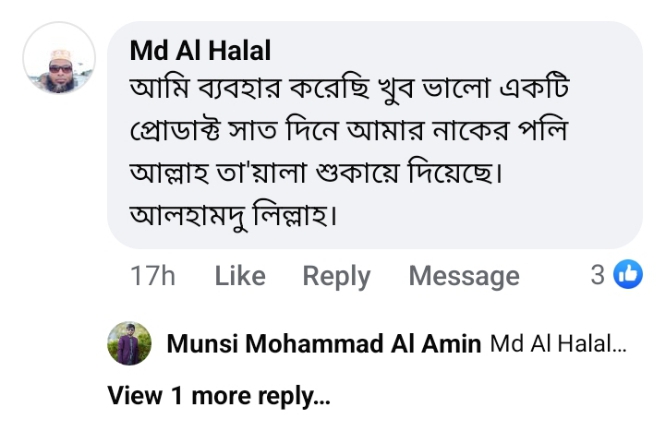Click the 17h comment timestamp

pyautogui.click(x=153, y=275)
